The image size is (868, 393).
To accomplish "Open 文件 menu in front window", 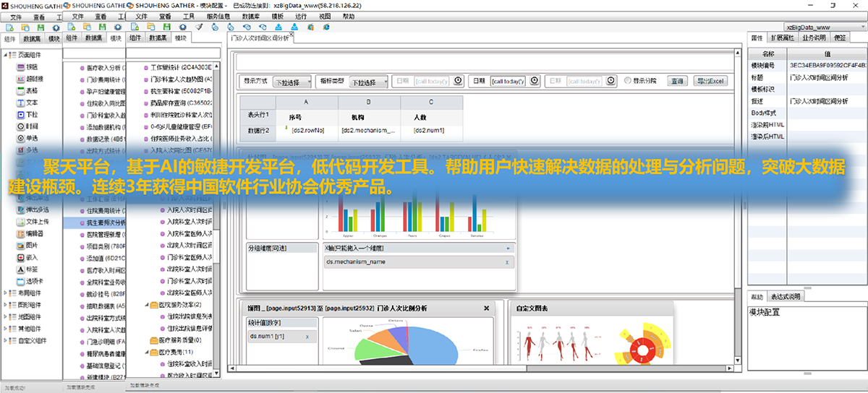I will tap(142, 15).
